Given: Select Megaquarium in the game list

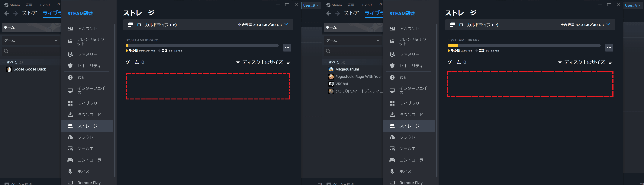Looking at the screenshot, I should [x=347, y=69].
